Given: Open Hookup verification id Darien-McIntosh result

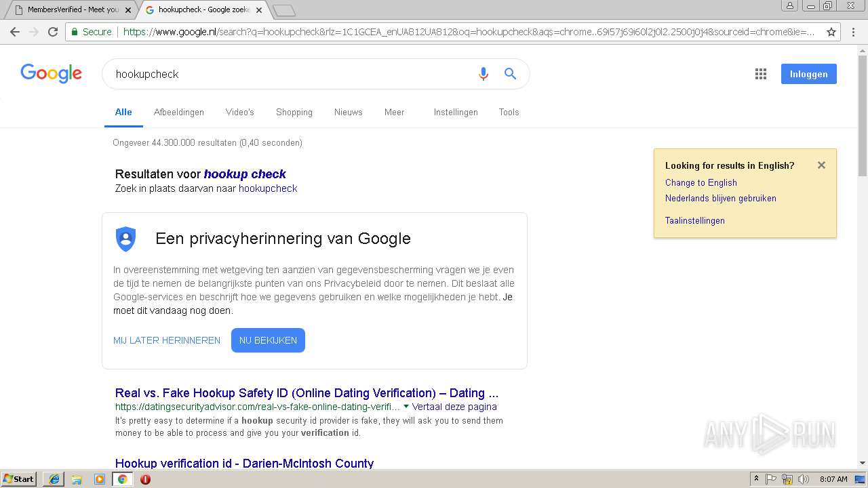Looking at the screenshot, I should click(244, 463).
